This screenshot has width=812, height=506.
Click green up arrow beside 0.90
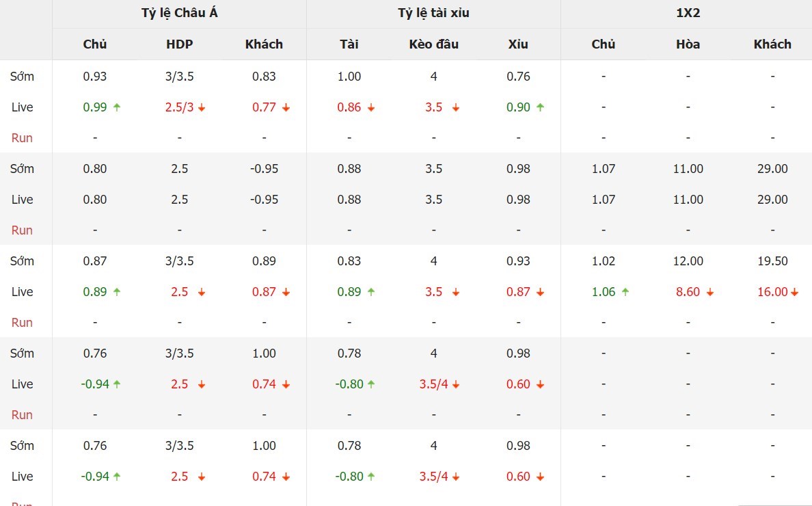pyautogui.click(x=541, y=107)
